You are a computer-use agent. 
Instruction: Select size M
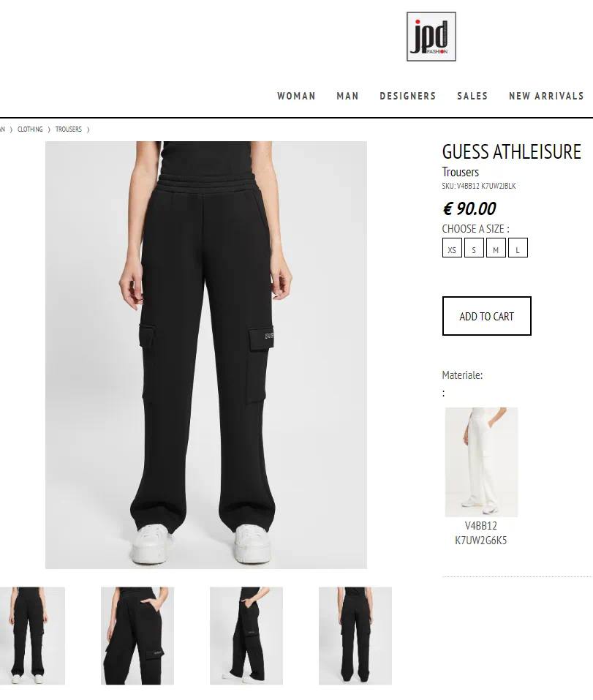[496, 248]
